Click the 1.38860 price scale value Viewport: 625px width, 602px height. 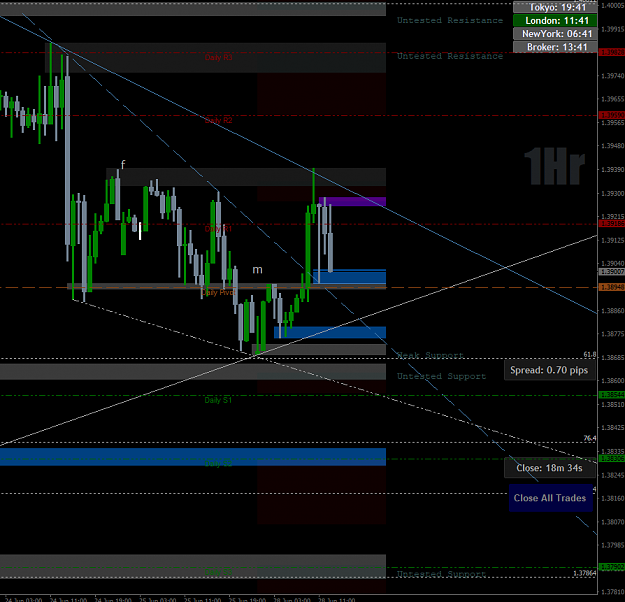tap(613, 311)
